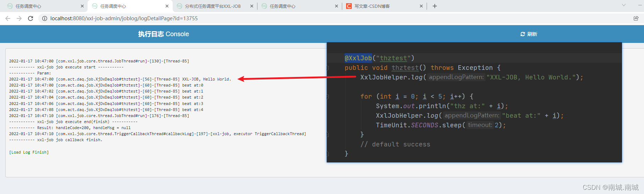
Task: Open a new browser tab
Action: [x=435, y=6]
